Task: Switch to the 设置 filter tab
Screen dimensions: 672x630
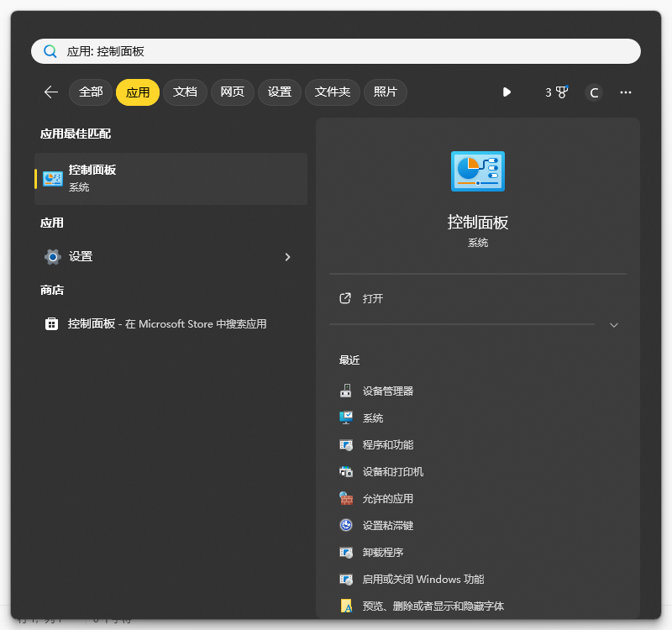Action: (280, 92)
